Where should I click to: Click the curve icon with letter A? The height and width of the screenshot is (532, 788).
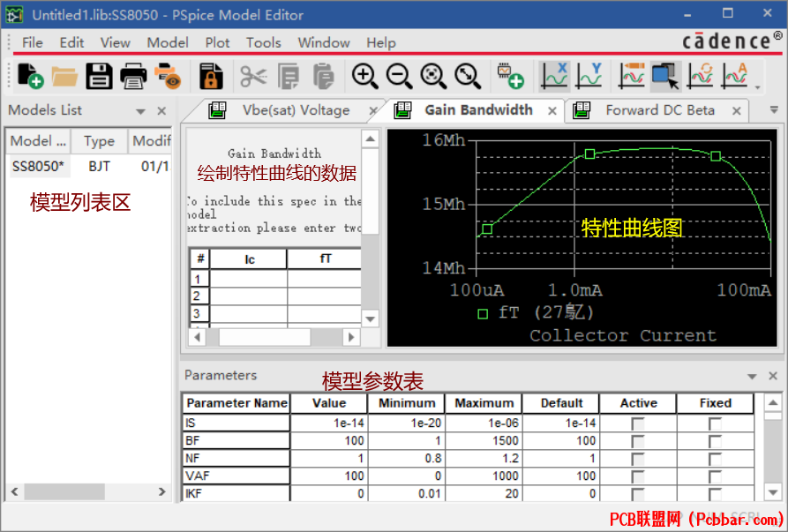[x=735, y=77]
